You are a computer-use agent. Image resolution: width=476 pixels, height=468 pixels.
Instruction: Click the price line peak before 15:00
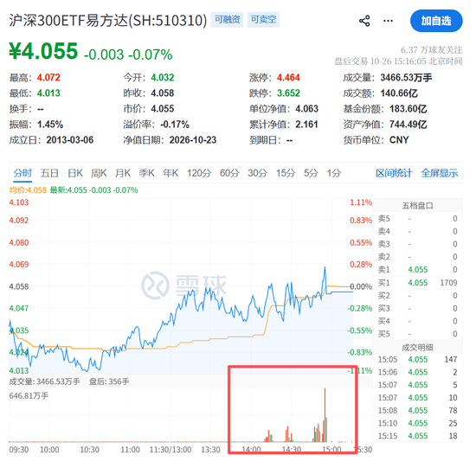click(x=325, y=267)
